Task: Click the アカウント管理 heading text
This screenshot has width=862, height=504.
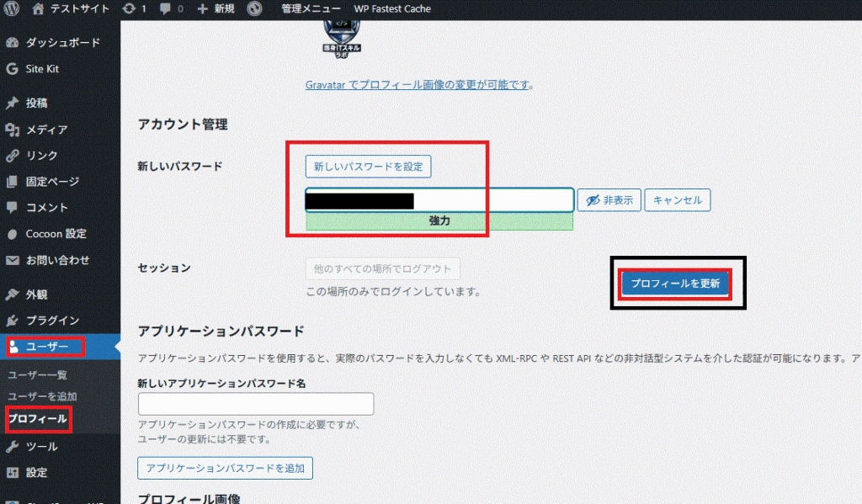Action: tap(183, 125)
